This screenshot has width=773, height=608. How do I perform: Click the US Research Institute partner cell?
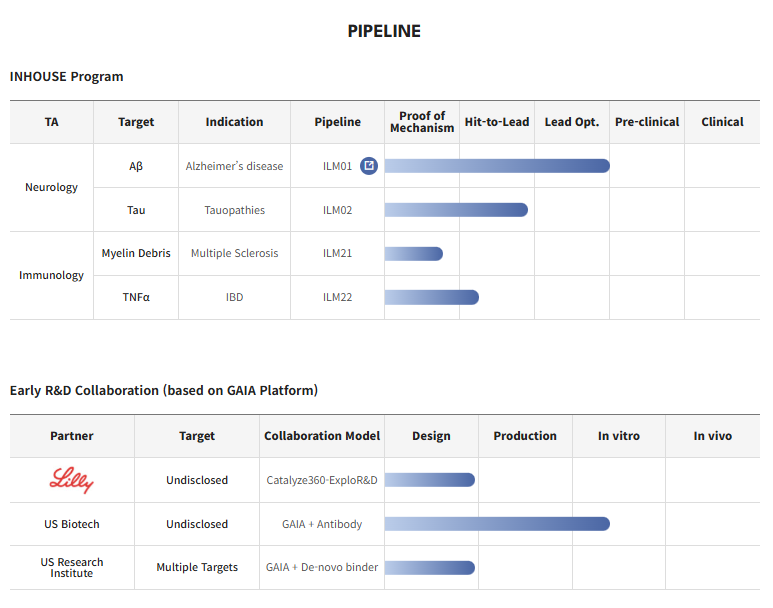click(72, 567)
